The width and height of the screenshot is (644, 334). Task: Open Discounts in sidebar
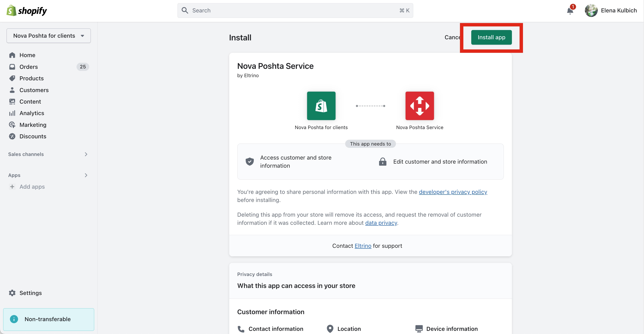coord(33,136)
